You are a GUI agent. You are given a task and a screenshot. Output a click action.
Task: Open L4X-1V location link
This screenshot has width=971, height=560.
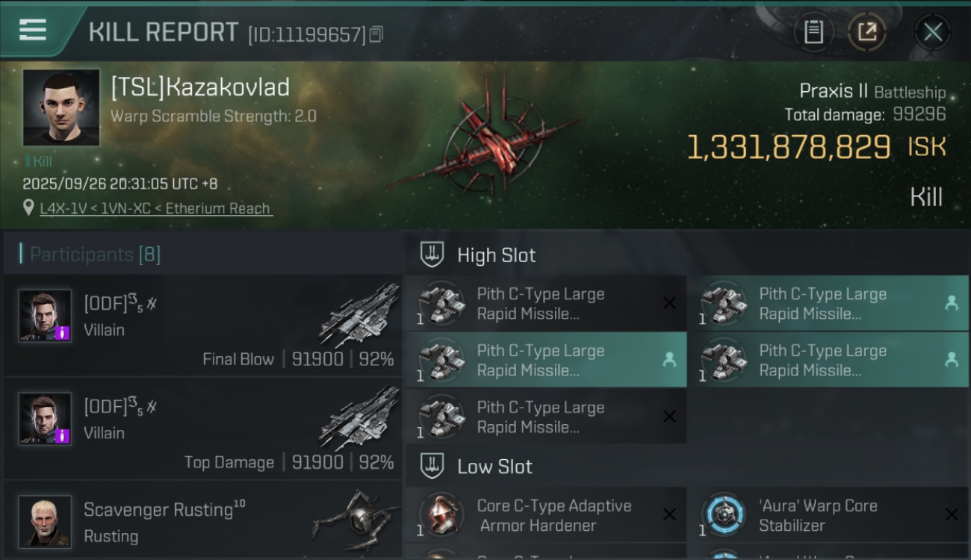point(156,208)
